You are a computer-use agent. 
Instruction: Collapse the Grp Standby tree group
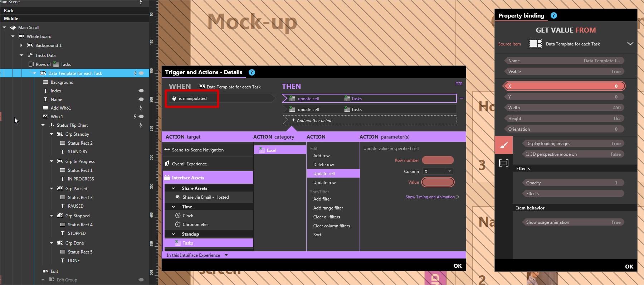[x=52, y=134]
